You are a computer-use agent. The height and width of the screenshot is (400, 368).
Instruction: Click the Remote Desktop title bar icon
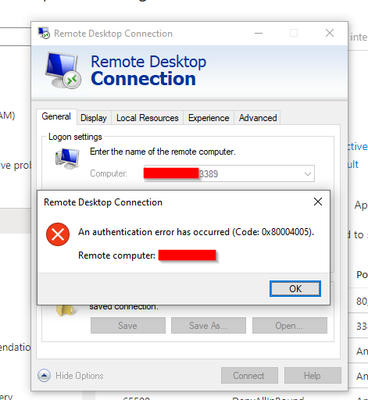(x=44, y=33)
